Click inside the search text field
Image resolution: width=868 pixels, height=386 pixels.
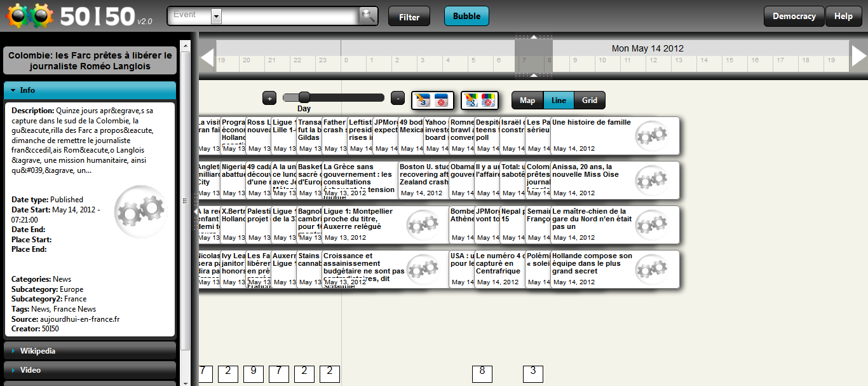[x=290, y=17]
